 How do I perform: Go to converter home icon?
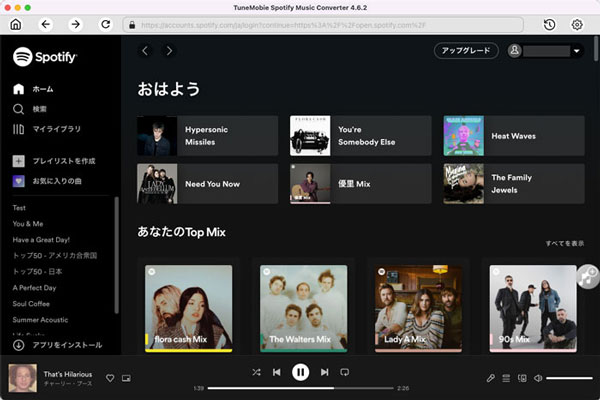(16, 24)
